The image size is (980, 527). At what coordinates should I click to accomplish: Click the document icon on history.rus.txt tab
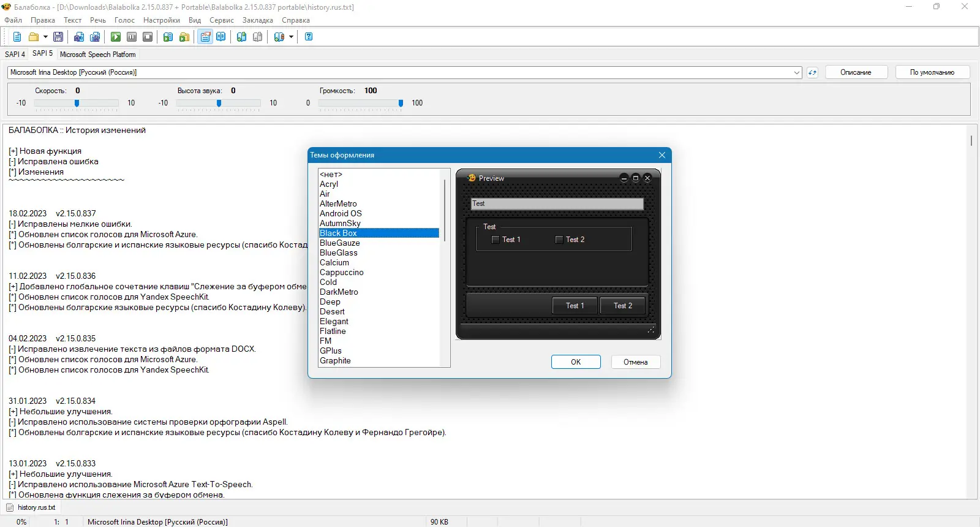[10, 507]
